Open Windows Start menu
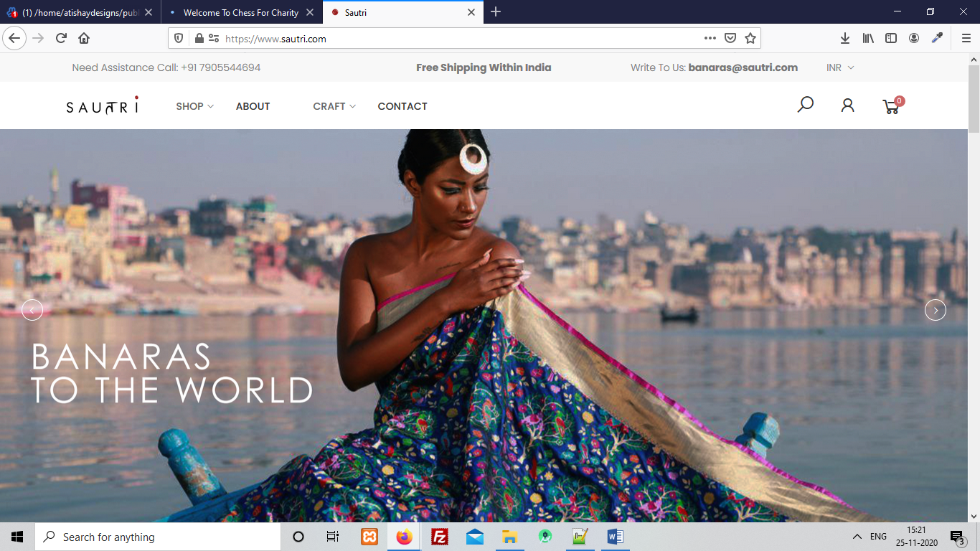This screenshot has height=551, width=980. 17,537
